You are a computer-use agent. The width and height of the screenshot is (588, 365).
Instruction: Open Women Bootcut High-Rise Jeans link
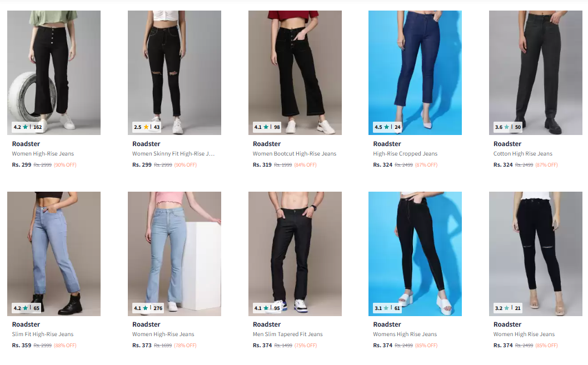tap(295, 154)
